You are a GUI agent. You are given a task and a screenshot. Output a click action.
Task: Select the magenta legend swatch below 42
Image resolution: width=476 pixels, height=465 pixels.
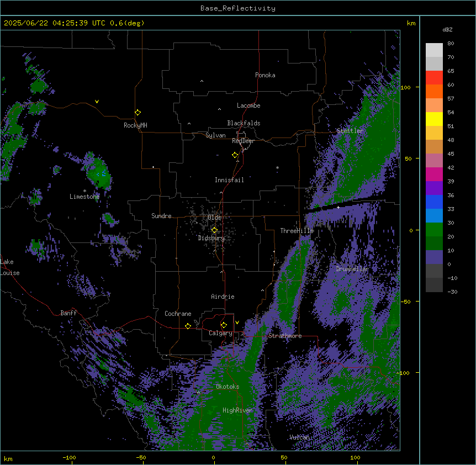(x=434, y=174)
